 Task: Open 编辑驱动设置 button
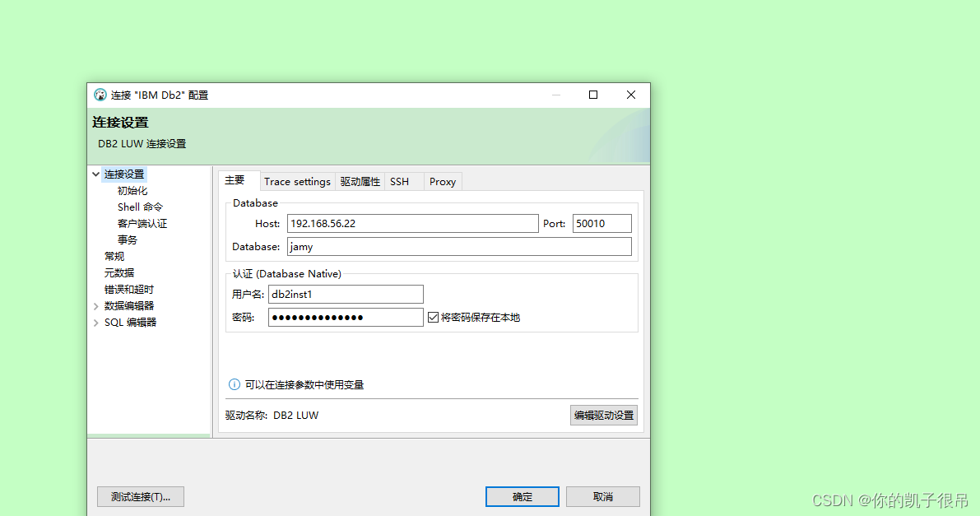tap(604, 416)
